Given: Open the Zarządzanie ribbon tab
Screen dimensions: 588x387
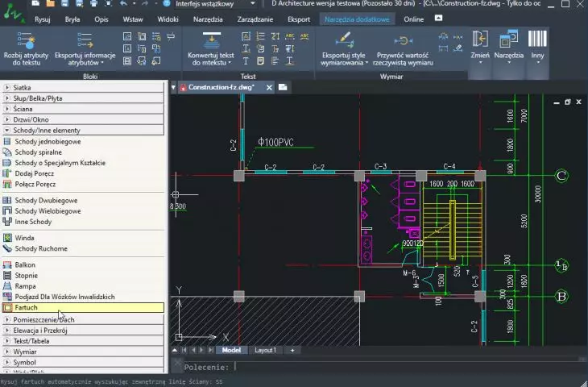Looking at the screenshot, I should 255,19.
